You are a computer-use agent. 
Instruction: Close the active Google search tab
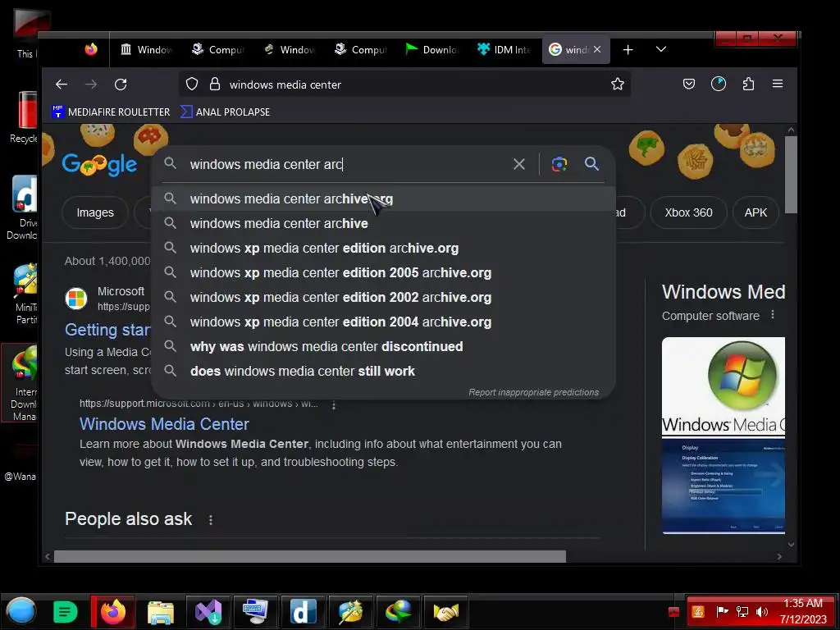(x=597, y=49)
